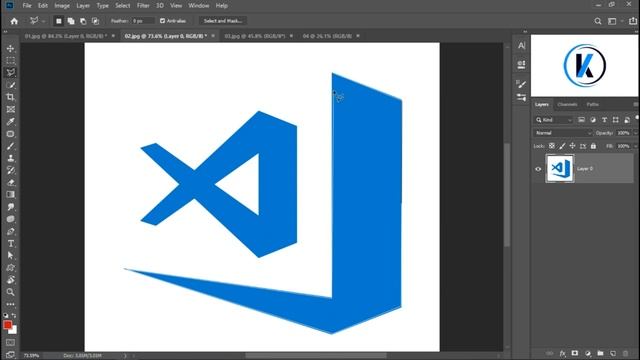The width and height of the screenshot is (640, 360).
Task: Switch to the Channels tab
Action: 567,104
